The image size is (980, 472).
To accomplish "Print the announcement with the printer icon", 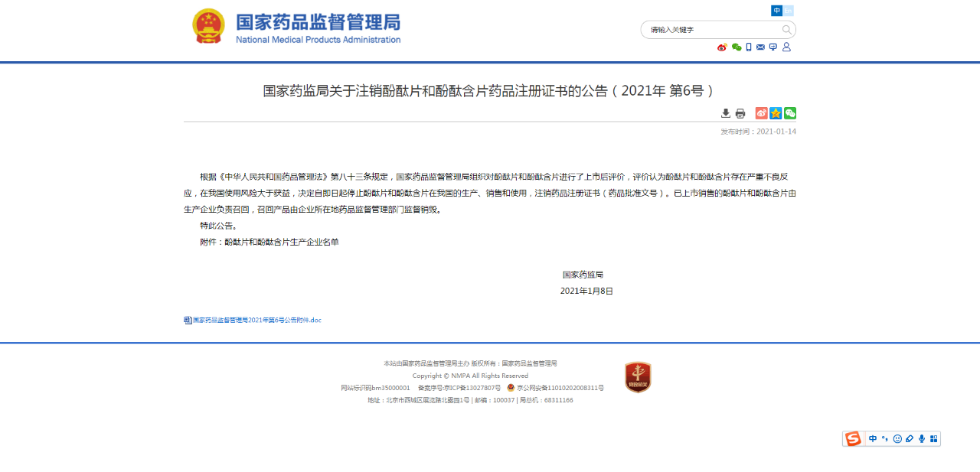I will [740, 113].
